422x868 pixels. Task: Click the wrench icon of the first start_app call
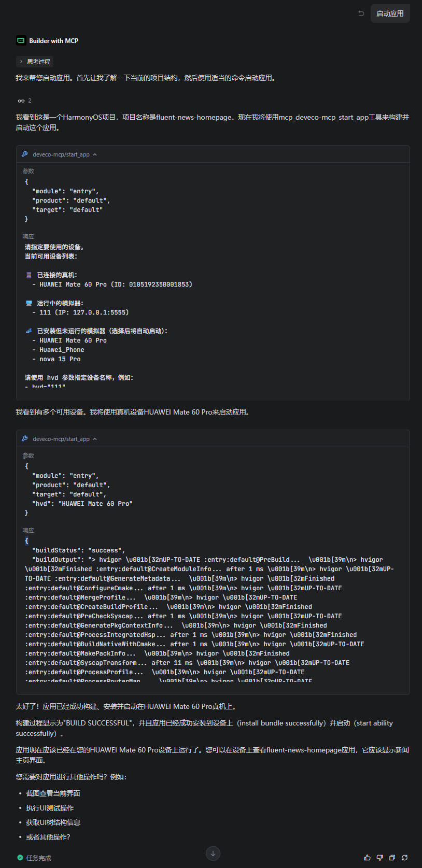[24, 154]
